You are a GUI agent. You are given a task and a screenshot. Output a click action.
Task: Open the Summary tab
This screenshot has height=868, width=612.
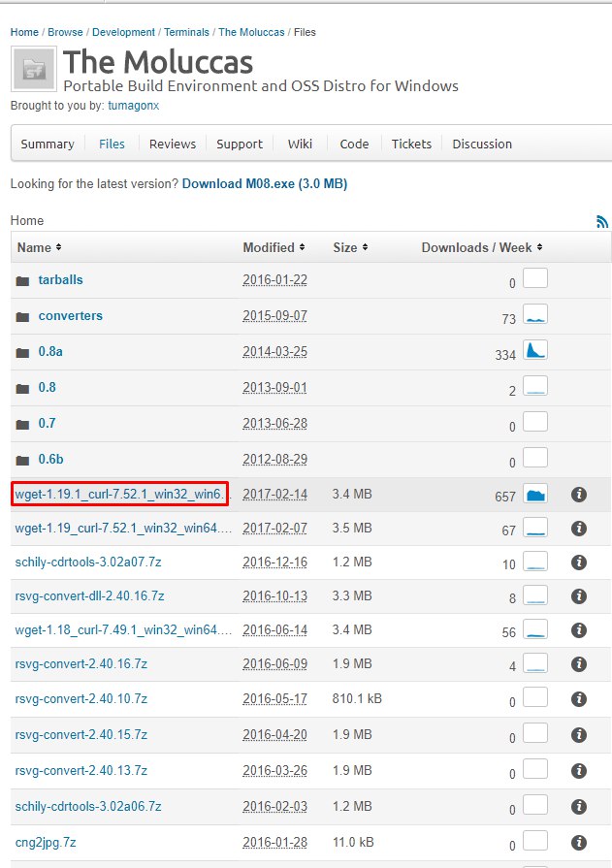[x=48, y=144]
